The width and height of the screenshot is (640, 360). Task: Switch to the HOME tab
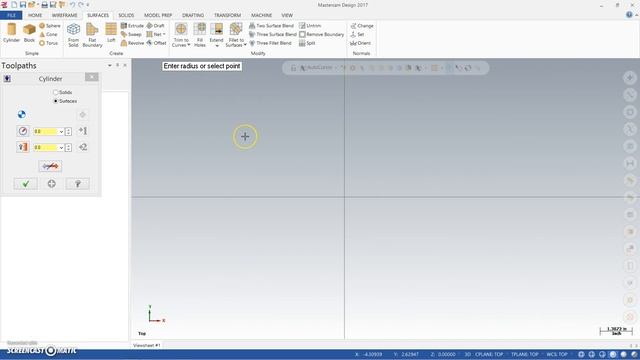(x=35, y=16)
